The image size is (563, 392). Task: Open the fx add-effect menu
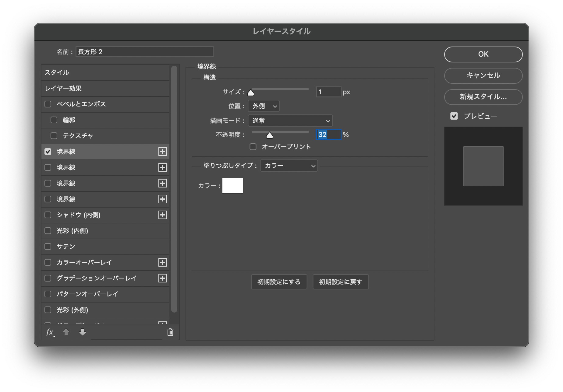50,332
